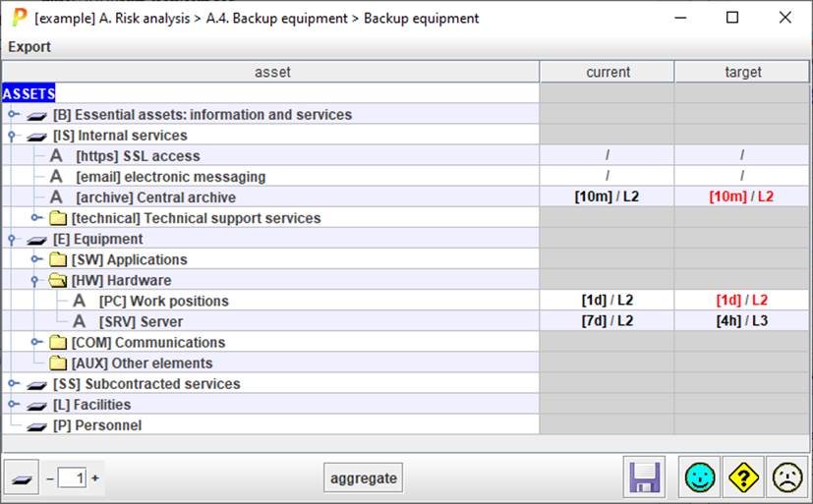Click the [P] Personnel layer icon
This screenshot has width=813, height=504.
click(37, 426)
